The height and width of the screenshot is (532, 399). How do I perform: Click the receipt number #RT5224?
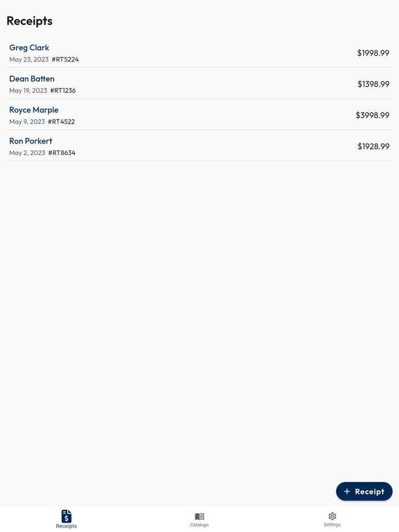point(65,59)
